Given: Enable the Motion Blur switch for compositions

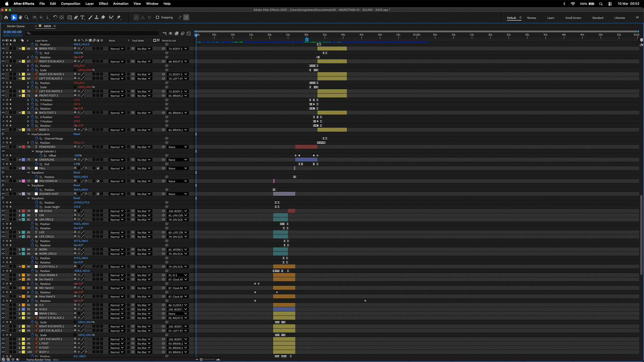Looking at the screenshot, I should [182, 33].
